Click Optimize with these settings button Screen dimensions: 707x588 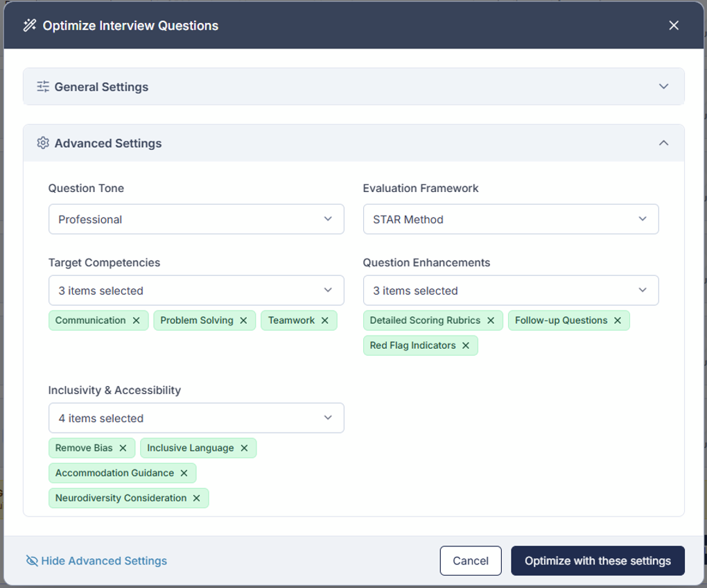pyautogui.click(x=597, y=561)
